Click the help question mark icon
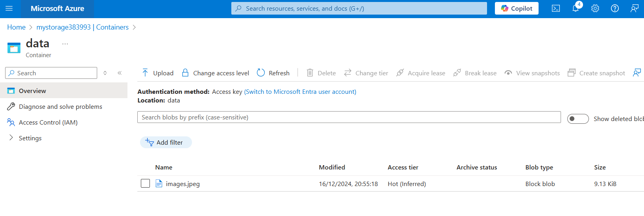This screenshot has height=216, width=644. (614, 8)
